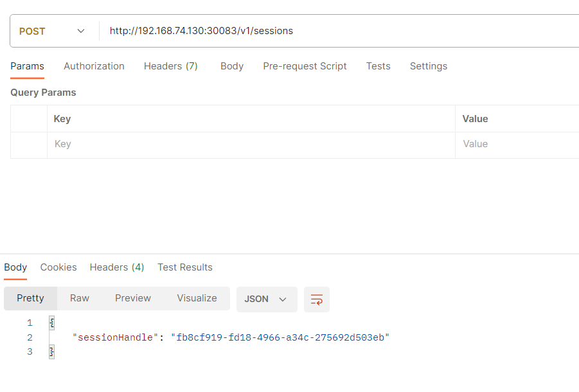This screenshot has height=392, width=579.
Task: View the response Headers (4) tab
Action: pos(116,267)
